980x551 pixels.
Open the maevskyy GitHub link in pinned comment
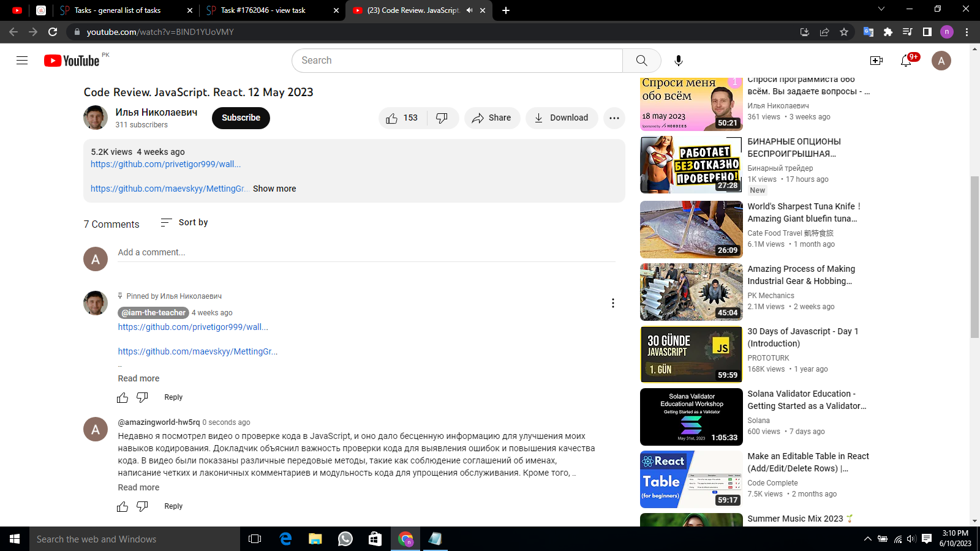coord(198,352)
